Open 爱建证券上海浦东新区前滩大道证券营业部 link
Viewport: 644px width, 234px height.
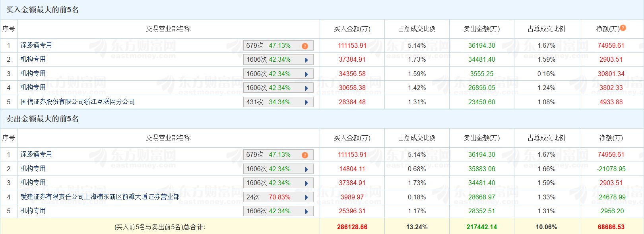coord(100,197)
